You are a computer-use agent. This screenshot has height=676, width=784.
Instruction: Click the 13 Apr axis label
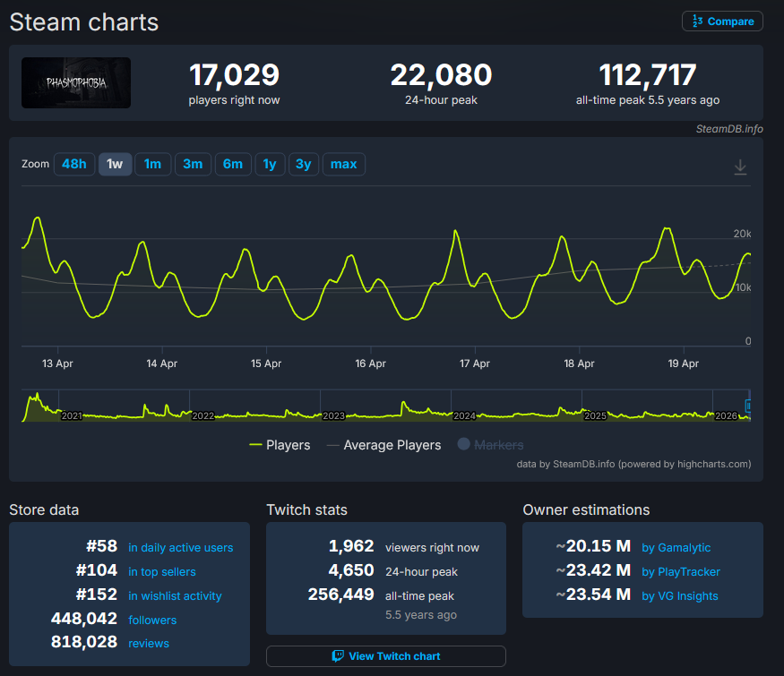(57, 364)
